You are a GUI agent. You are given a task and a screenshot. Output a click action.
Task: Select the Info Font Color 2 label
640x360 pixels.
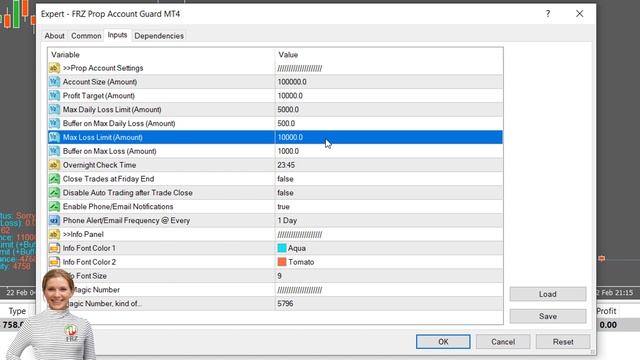(89, 262)
